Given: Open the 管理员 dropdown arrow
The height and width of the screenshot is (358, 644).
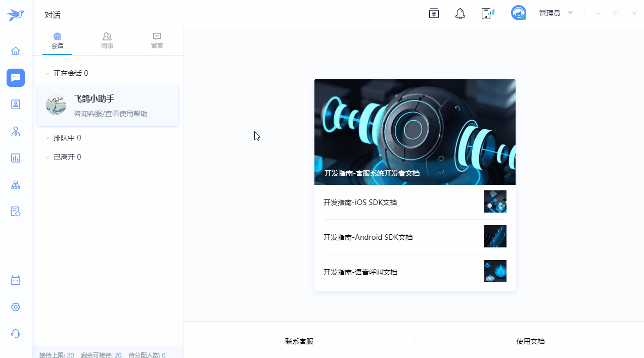Looking at the screenshot, I should coord(570,13).
